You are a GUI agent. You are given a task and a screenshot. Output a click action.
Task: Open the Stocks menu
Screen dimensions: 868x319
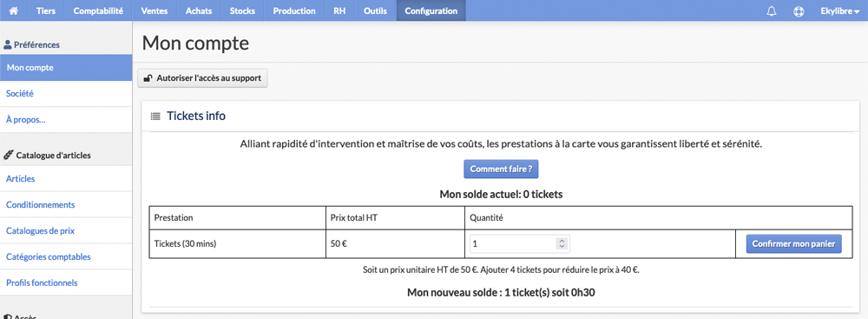click(242, 10)
